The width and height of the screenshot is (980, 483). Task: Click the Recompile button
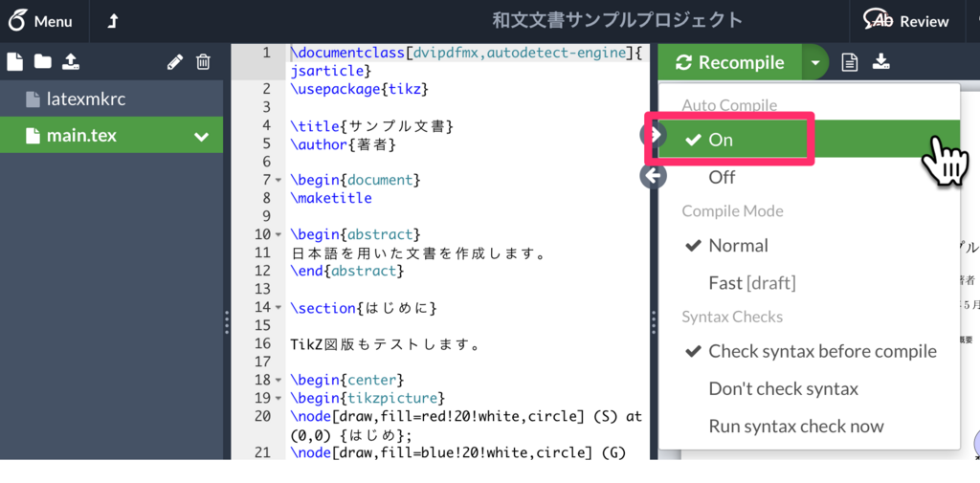point(730,62)
